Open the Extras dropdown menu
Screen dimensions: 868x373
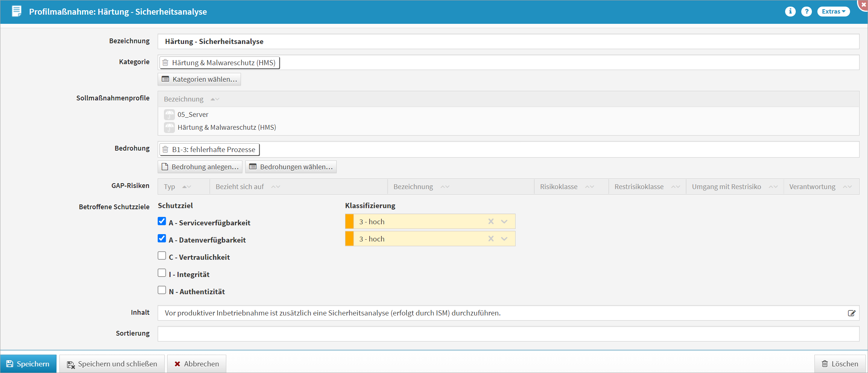(x=833, y=12)
